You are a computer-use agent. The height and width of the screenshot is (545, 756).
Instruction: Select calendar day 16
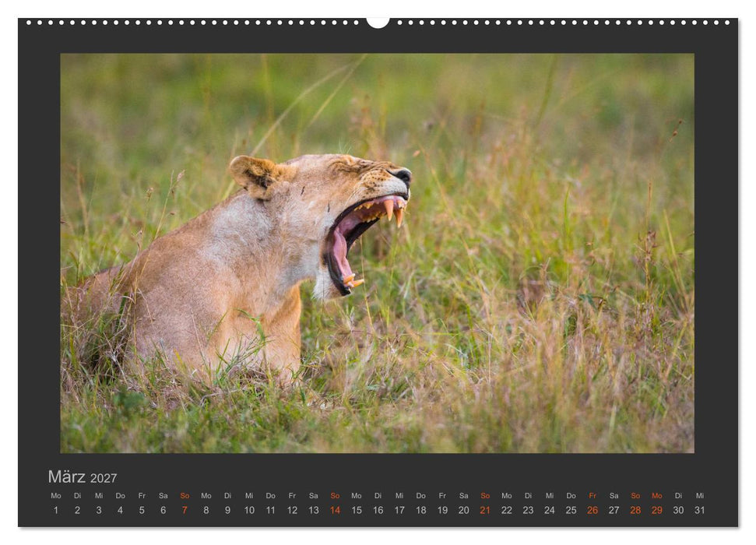tap(378, 510)
